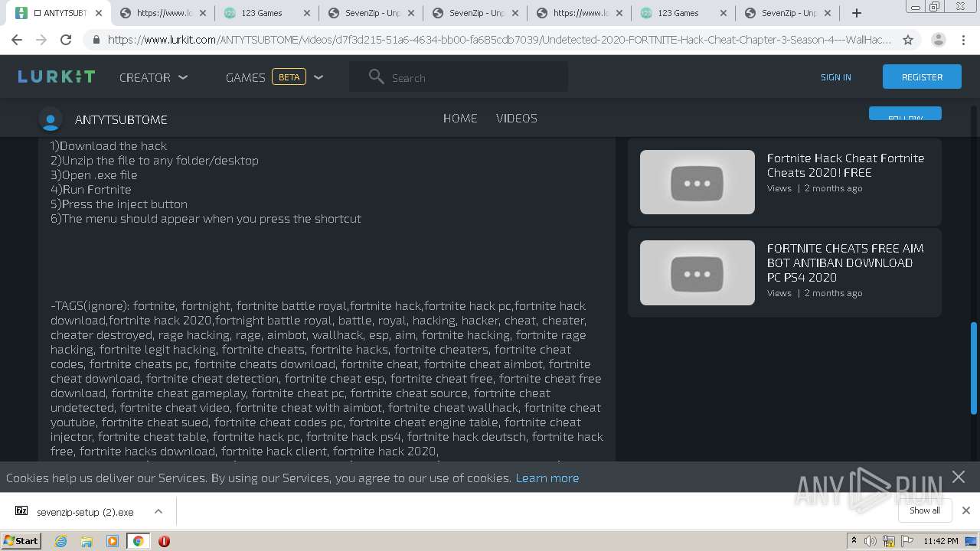Launch Internet Explorer from the taskbar
Viewport: 980px width, 551px height.
tap(61, 541)
